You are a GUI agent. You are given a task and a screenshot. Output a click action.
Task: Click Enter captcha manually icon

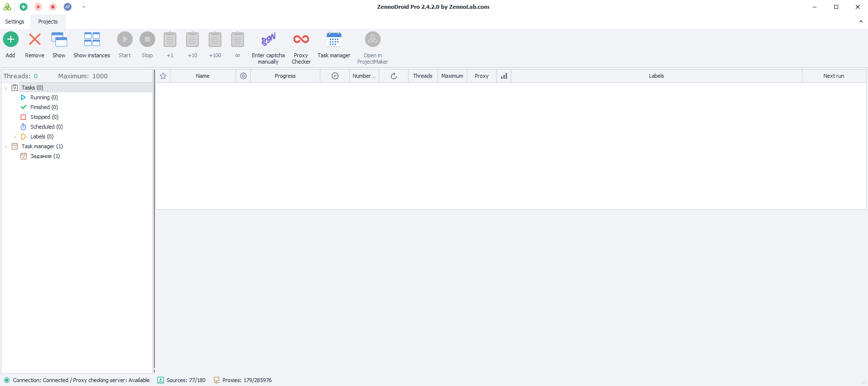[268, 40]
